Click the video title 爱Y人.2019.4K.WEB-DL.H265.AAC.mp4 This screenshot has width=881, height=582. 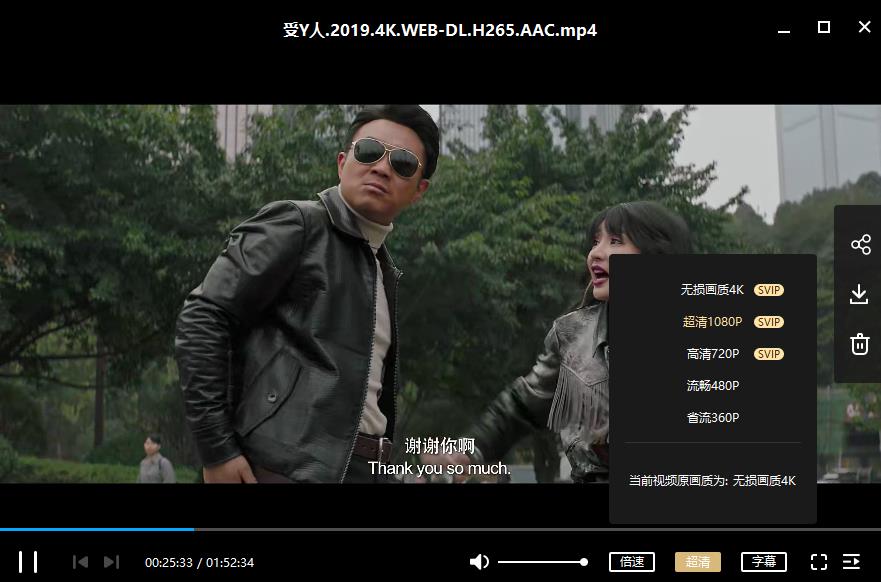[x=440, y=30]
